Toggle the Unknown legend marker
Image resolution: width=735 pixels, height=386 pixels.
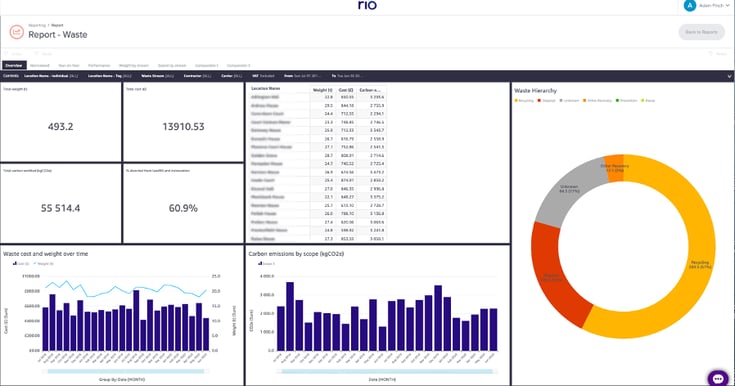[561, 100]
